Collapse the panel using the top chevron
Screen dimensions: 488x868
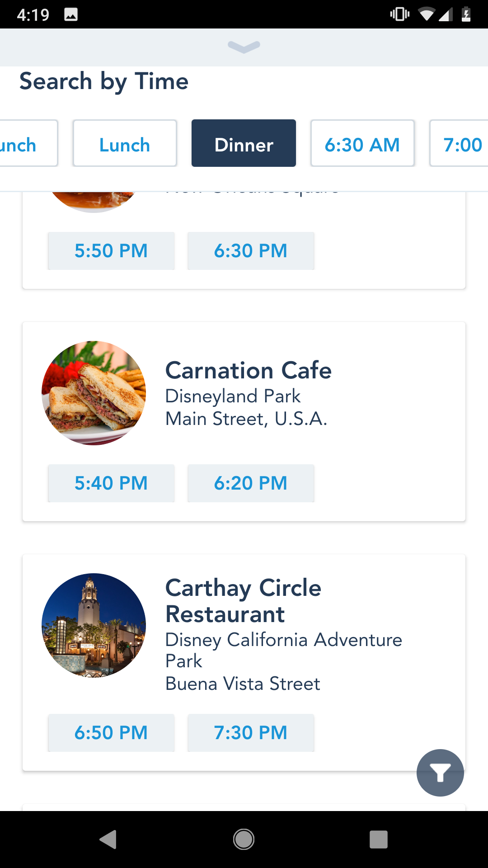(244, 47)
